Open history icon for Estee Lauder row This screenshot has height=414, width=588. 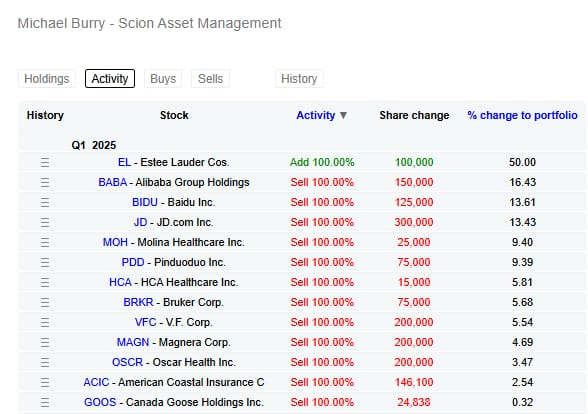tap(45, 162)
